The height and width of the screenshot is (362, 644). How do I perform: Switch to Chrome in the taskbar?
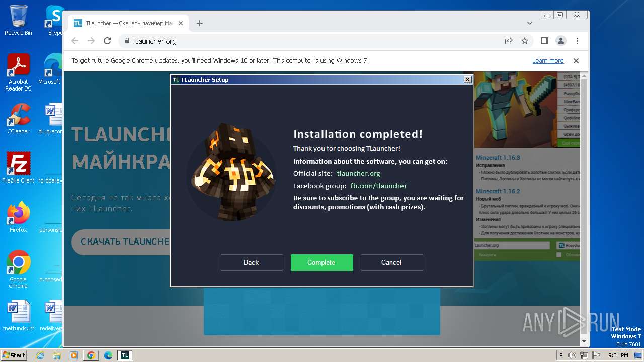(91, 355)
